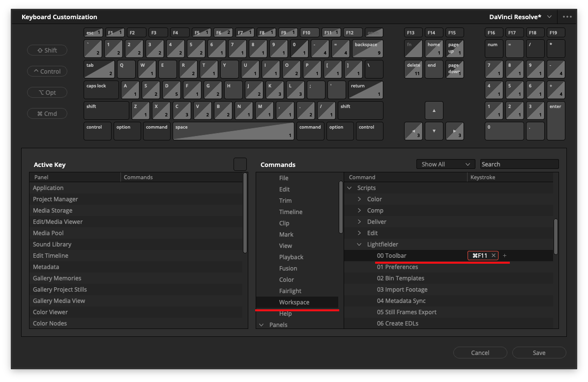
Task: Open the three-dots options menu
Action: (x=567, y=17)
